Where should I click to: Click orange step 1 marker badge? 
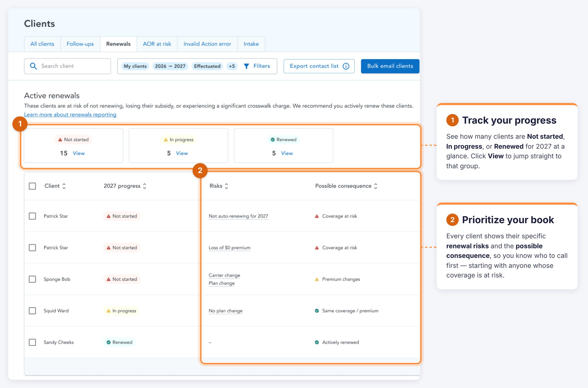tap(20, 124)
